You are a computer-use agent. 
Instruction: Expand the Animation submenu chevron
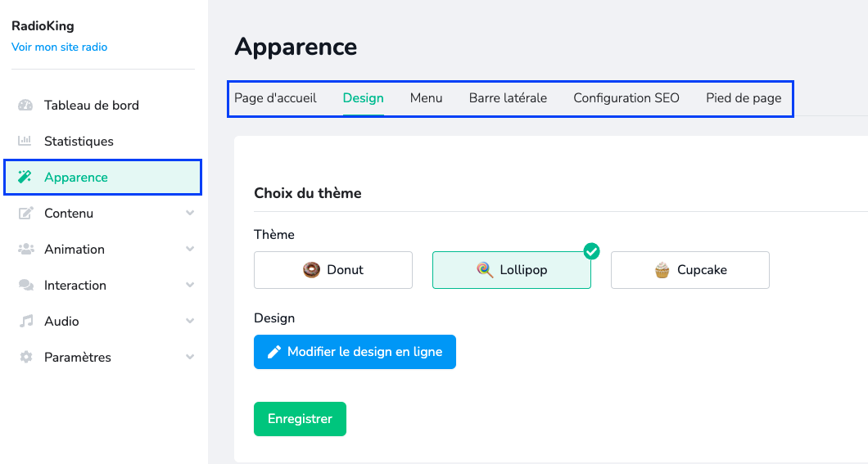click(x=190, y=249)
